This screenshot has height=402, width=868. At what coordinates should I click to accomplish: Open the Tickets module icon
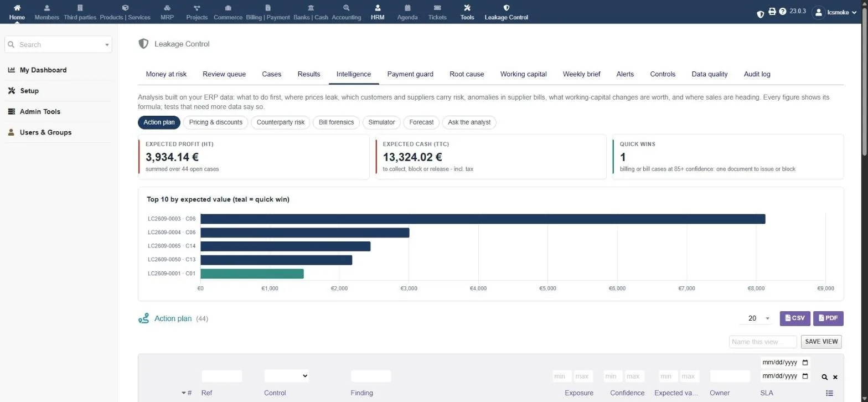[x=437, y=8]
